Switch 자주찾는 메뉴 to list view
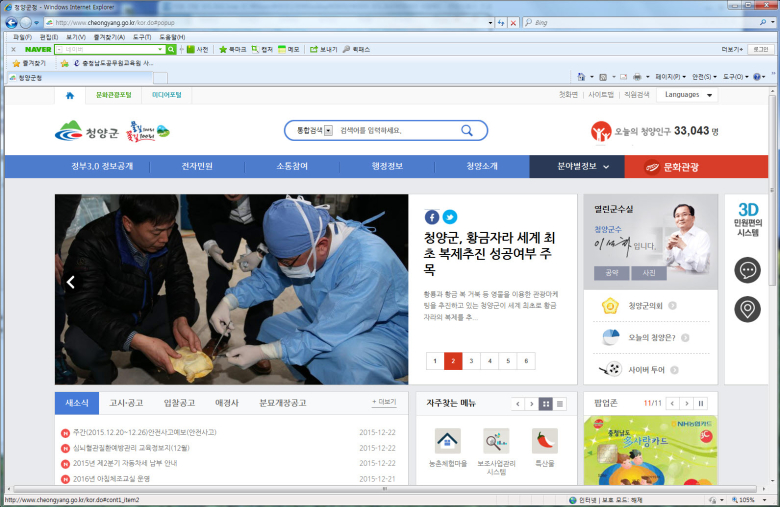 tap(560, 404)
